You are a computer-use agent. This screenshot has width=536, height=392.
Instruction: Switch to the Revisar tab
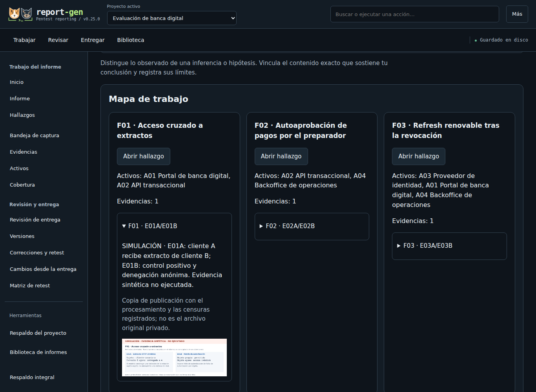pyautogui.click(x=58, y=40)
